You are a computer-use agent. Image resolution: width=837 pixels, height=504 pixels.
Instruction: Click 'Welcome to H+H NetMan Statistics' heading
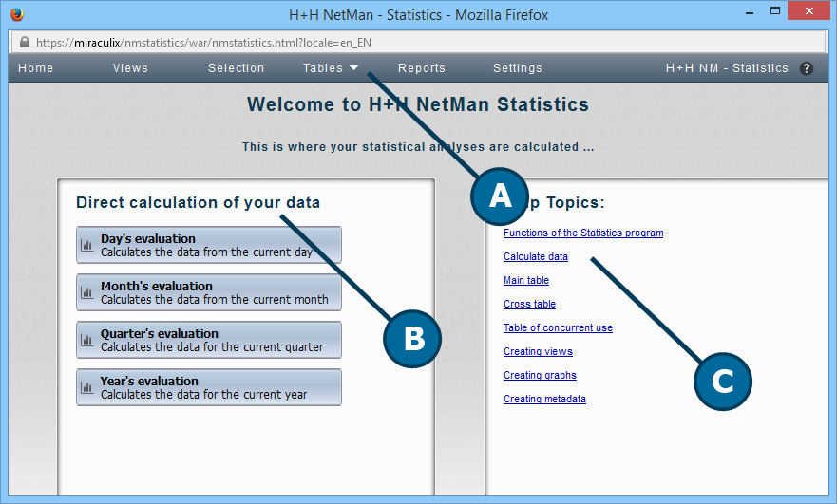point(418,104)
